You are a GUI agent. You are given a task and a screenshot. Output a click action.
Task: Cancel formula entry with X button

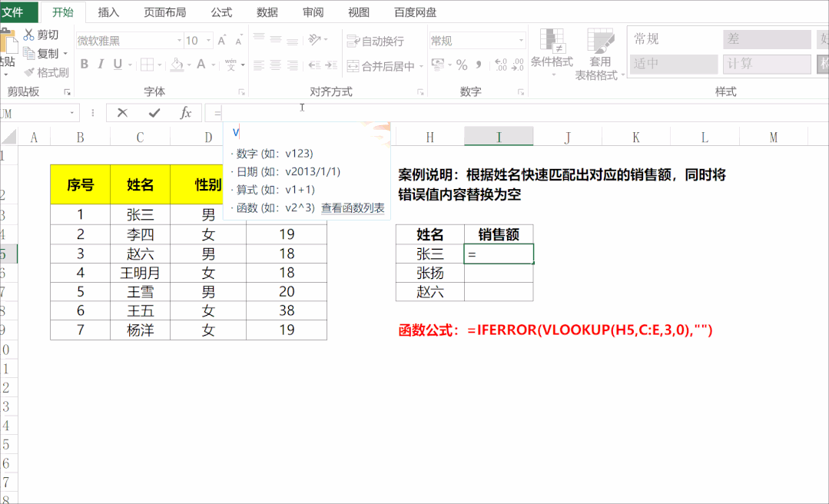pos(122,113)
